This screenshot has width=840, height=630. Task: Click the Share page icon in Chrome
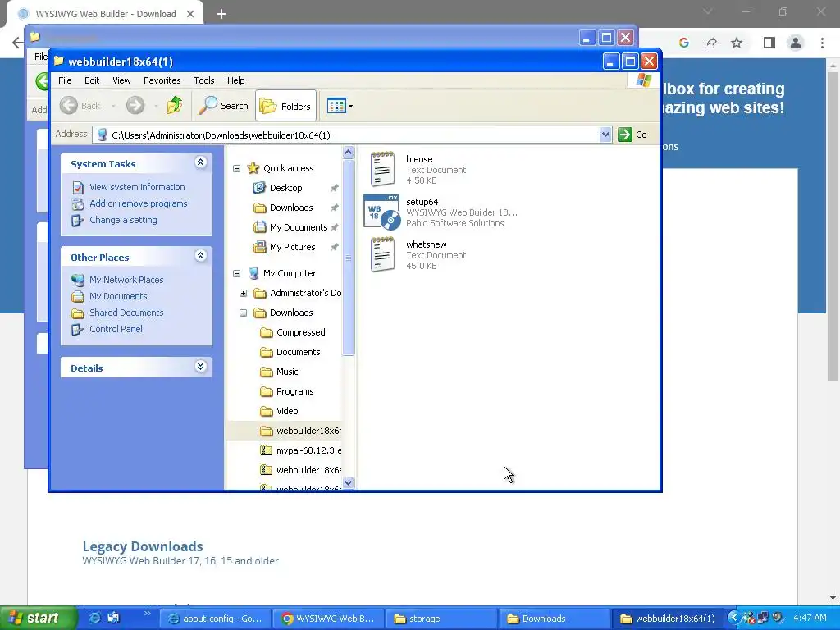pyautogui.click(x=710, y=43)
